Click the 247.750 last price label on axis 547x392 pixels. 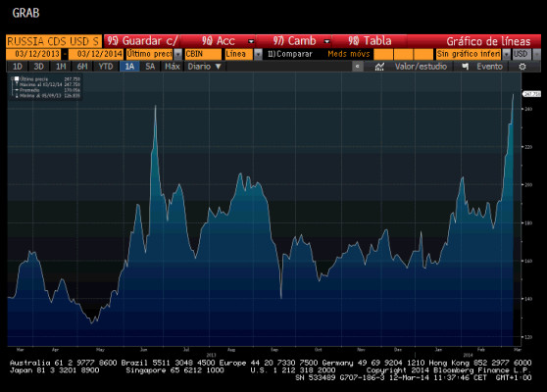(x=531, y=94)
